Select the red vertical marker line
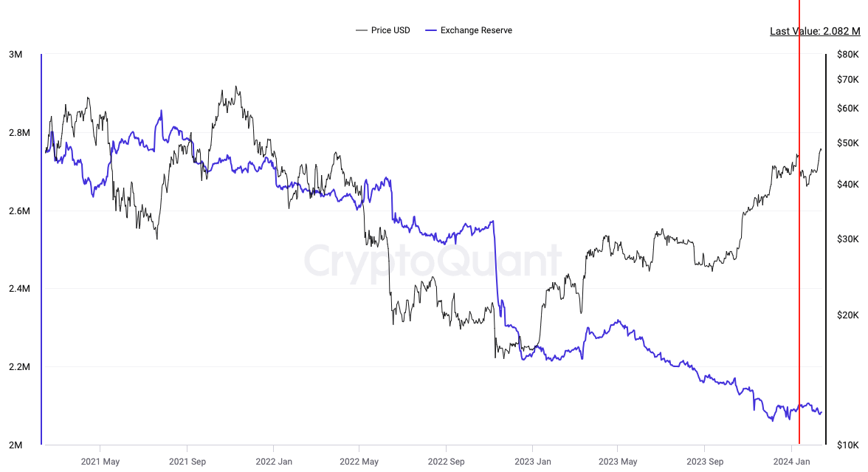868x472 pixels. pyautogui.click(x=799, y=222)
